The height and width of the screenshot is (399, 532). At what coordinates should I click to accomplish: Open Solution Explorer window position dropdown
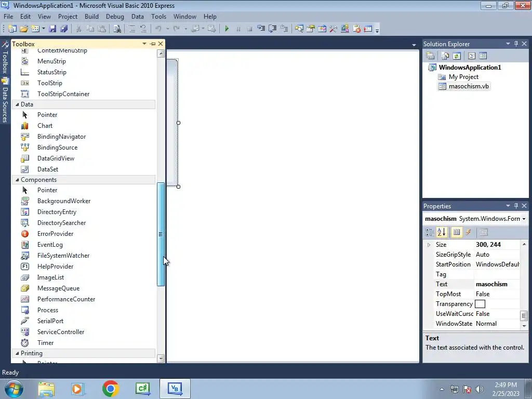[x=508, y=44]
